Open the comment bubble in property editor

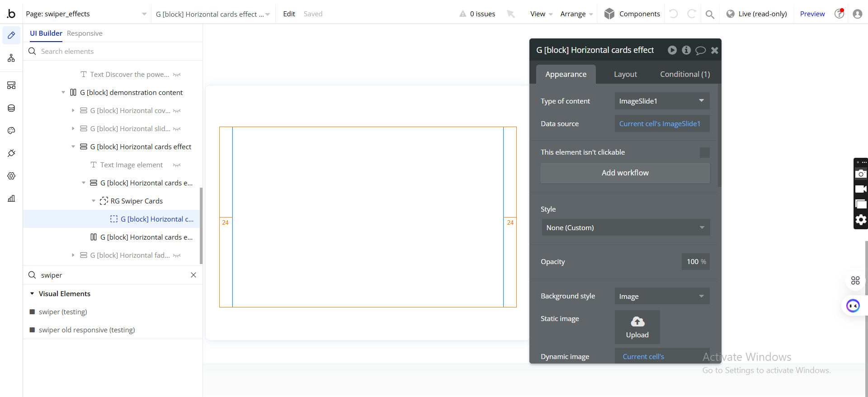point(700,50)
